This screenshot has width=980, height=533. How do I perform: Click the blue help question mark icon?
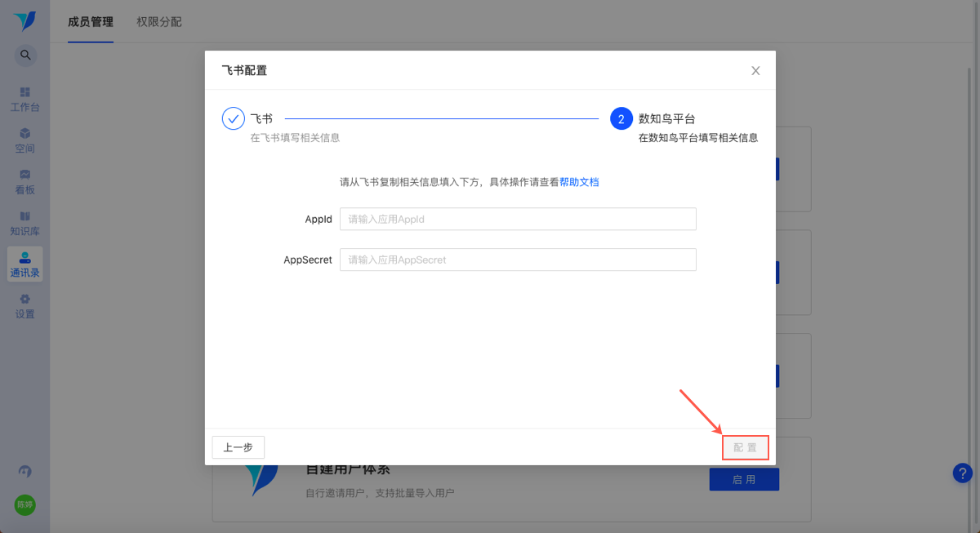(x=963, y=473)
